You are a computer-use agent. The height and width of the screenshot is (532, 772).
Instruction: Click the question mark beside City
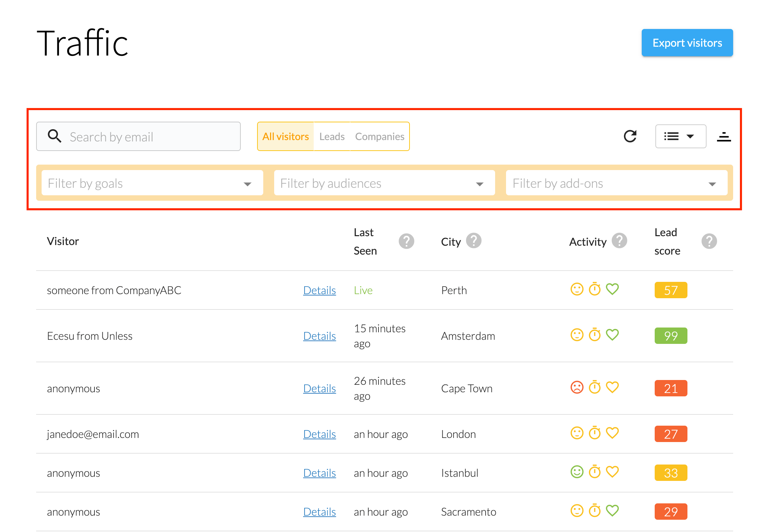pos(474,241)
